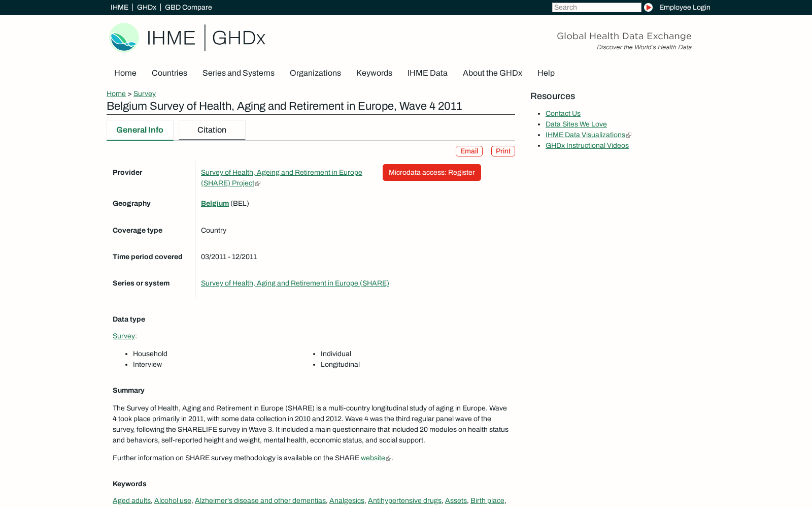Click Alzheimer's disease and other dementias keyword

pyautogui.click(x=260, y=501)
